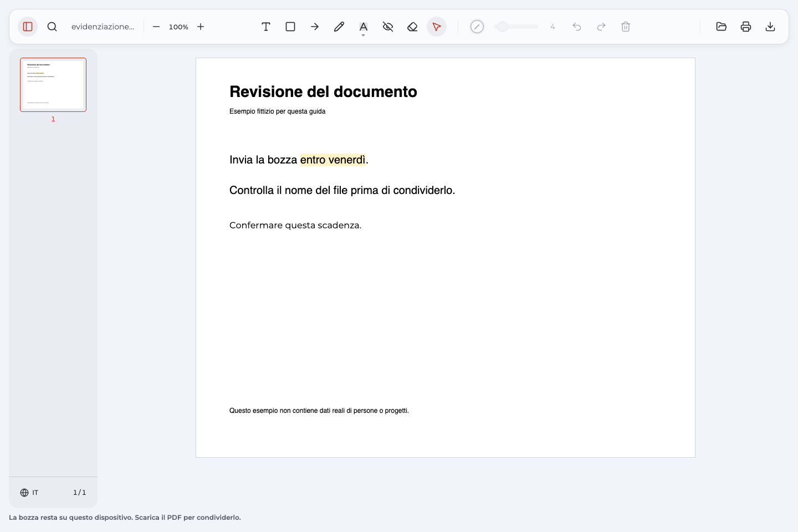Screen dimensions: 798x532
Task: Click the sentence "Controlla il nome del file"
Action: pos(288,190)
